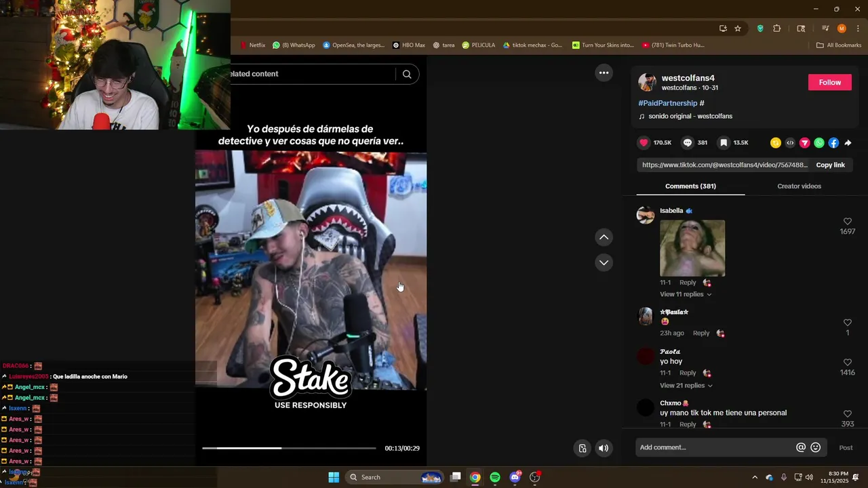Open 'Turn Your Skins into' bookmark

coord(603,45)
